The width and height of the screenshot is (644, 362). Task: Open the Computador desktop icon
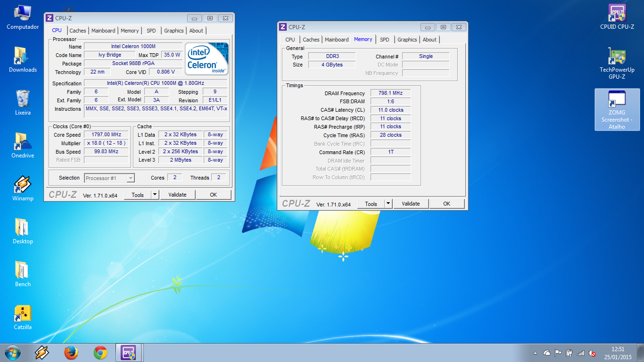point(23,18)
